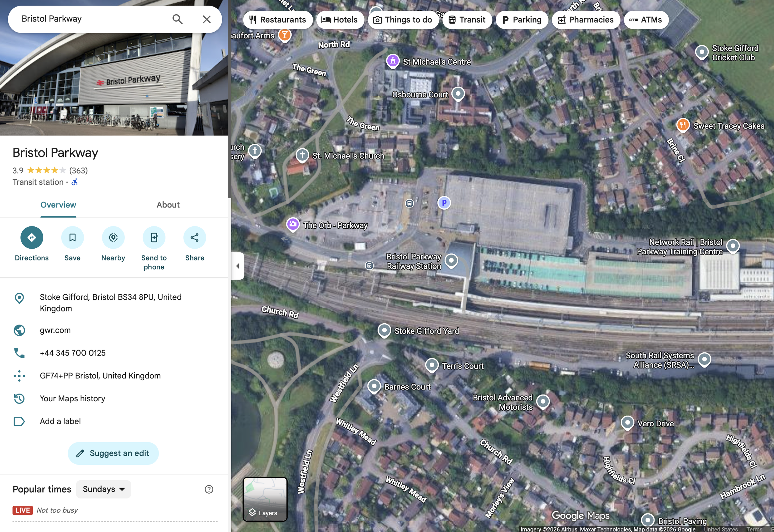Clear the Bristol Parkway search
The width and height of the screenshot is (774, 532).
(x=207, y=19)
